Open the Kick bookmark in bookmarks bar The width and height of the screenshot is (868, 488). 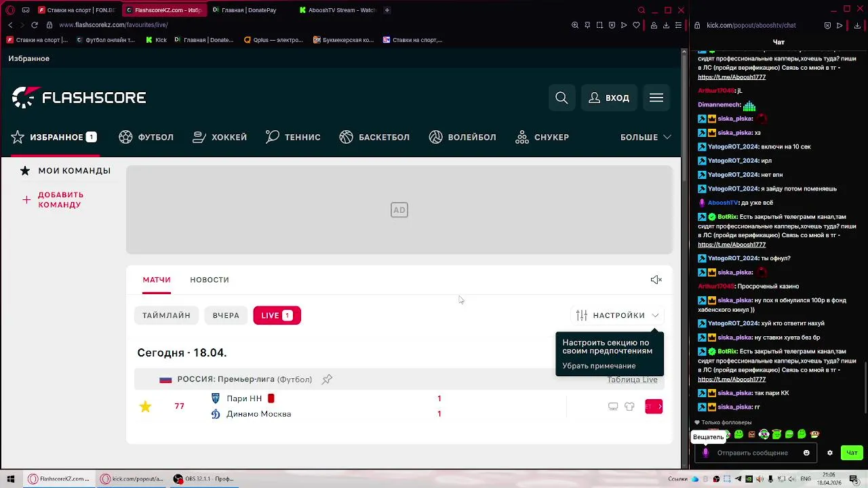pyautogui.click(x=157, y=40)
